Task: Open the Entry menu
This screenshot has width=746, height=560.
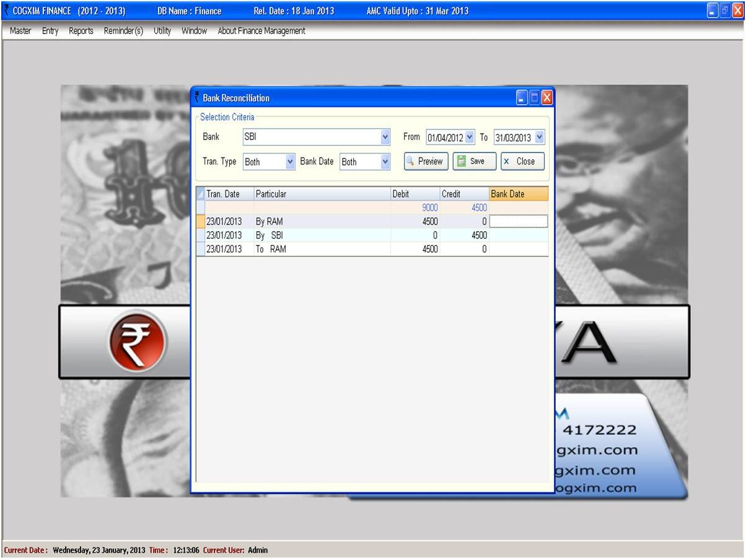Action: tap(50, 31)
